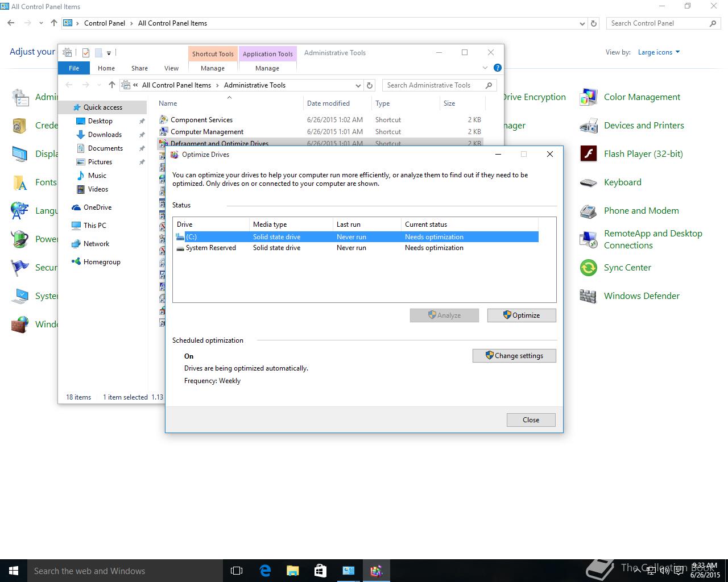This screenshot has width=728, height=582.
Task: Open the Windows Defender icon
Action: tap(588, 296)
